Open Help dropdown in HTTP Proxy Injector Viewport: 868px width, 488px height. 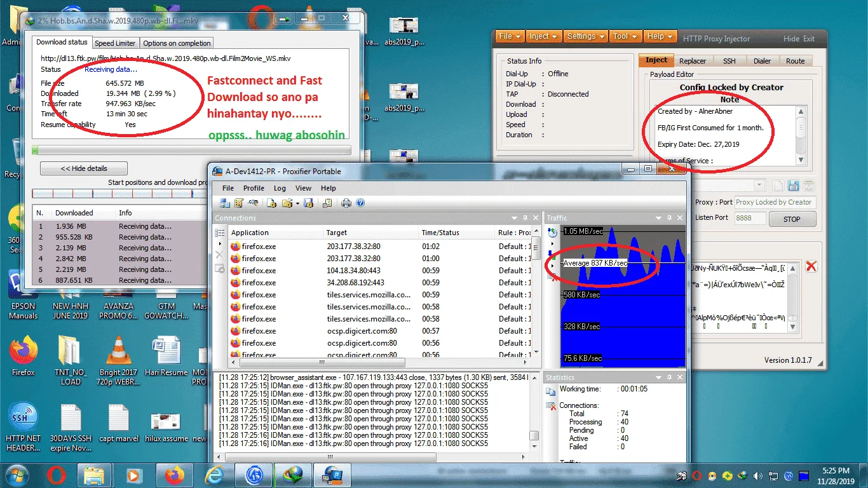(x=660, y=36)
